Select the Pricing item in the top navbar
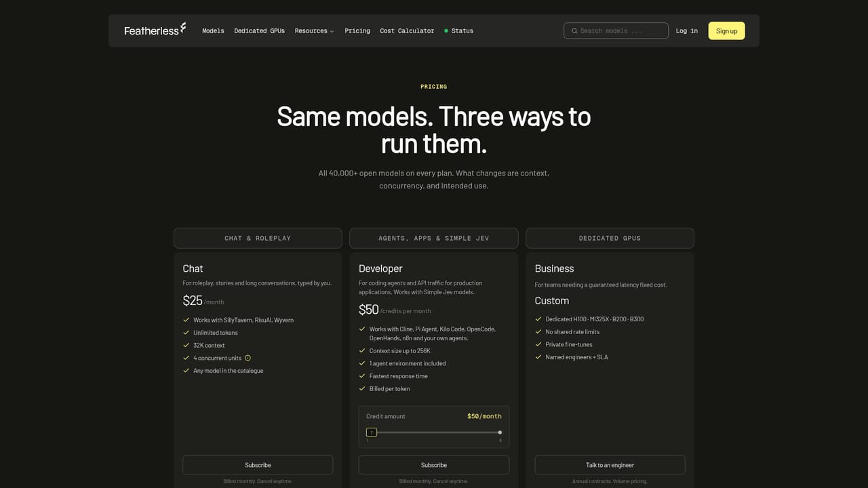The image size is (868, 488). pyautogui.click(x=357, y=30)
